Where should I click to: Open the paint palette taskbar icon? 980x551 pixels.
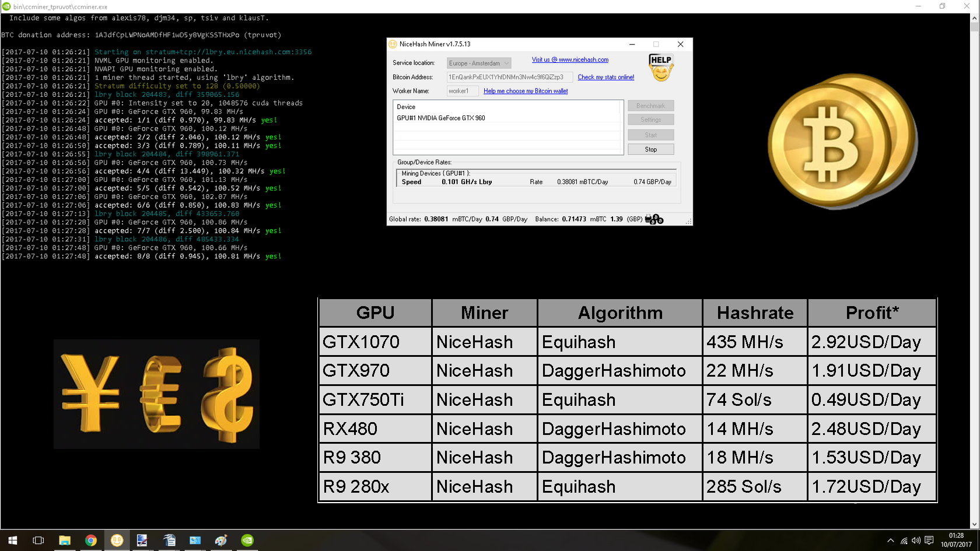[x=221, y=541]
